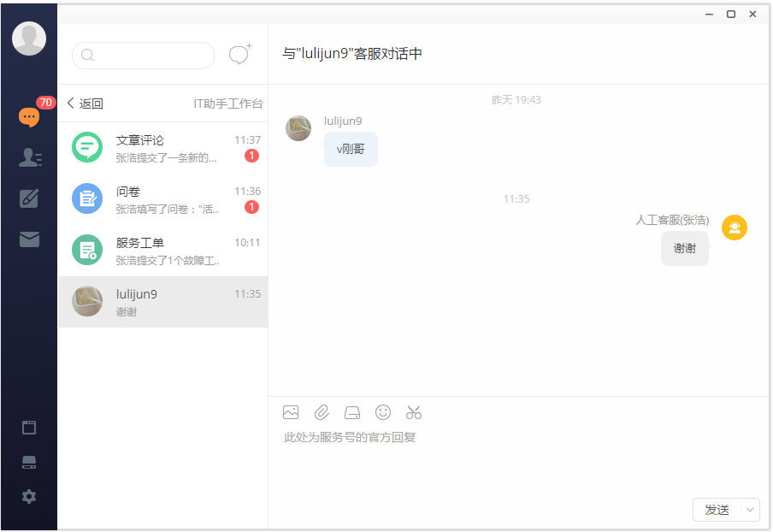773x532 pixels.
Task: Open the 问卷 conversation
Action: (x=163, y=199)
